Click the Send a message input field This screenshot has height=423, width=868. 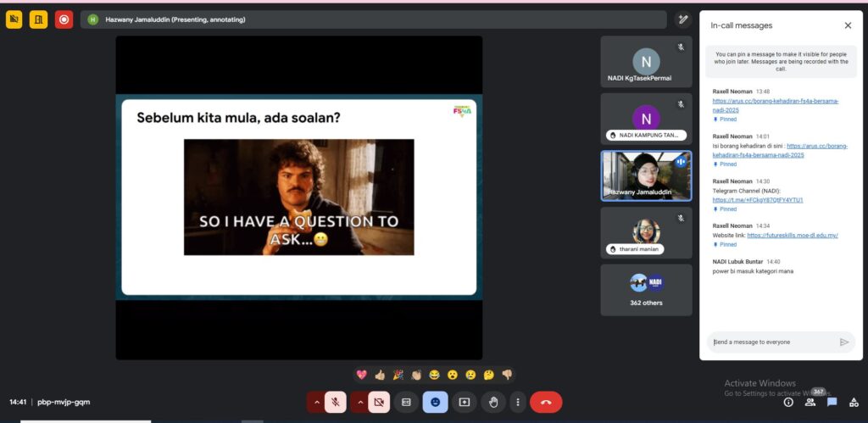tap(771, 342)
